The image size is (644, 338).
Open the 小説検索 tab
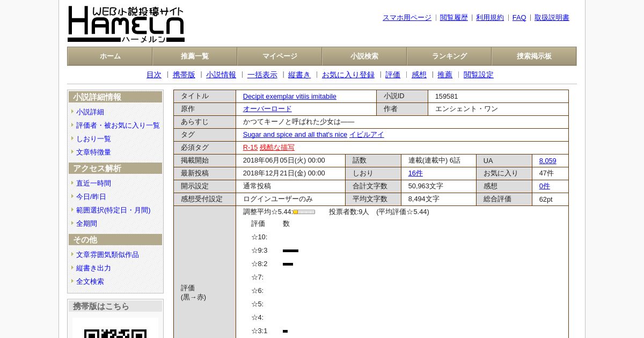pos(364,56)
